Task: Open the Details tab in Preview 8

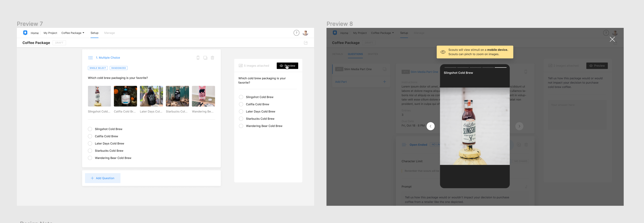Action: pos(337,54)
